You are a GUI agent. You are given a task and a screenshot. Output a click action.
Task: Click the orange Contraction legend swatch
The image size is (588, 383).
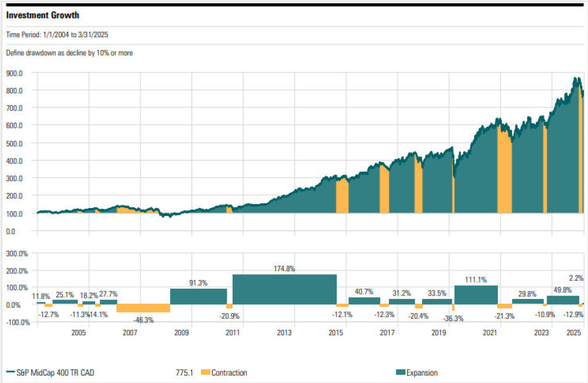click(205, 373)
